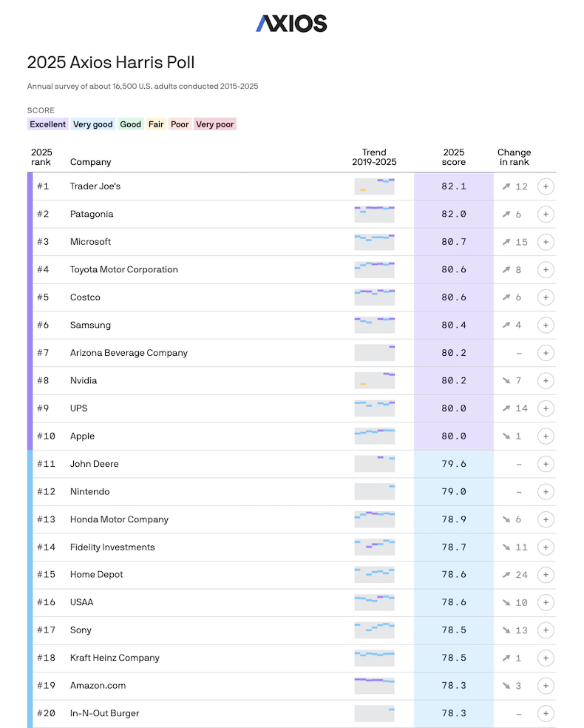
Task: Expand In-N-Out Burger row plus icon
Action: [546, 714]
